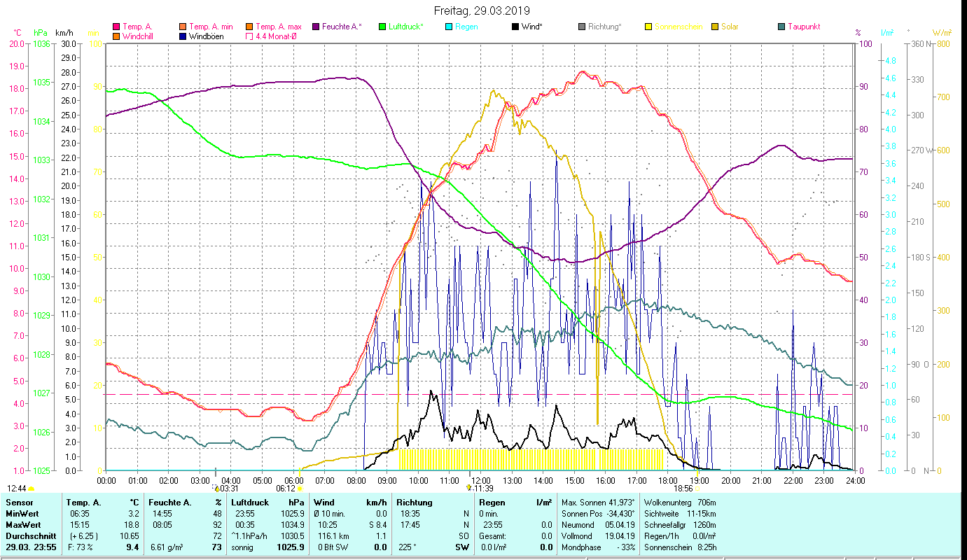This screenshot has width=967, height=560.
Task: Click the '29.03. 23:55' timestamp
Action: click(x=30, y=547)
